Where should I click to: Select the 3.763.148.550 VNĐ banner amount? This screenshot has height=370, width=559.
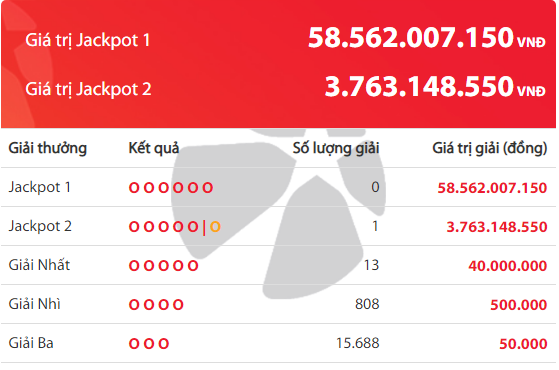click(435, 87)
